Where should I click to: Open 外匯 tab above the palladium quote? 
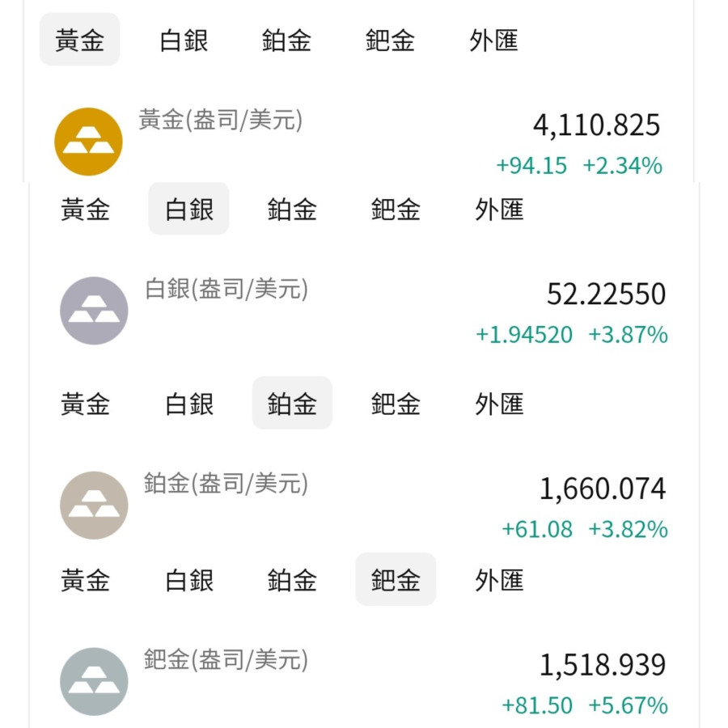(x=499, y=579)
